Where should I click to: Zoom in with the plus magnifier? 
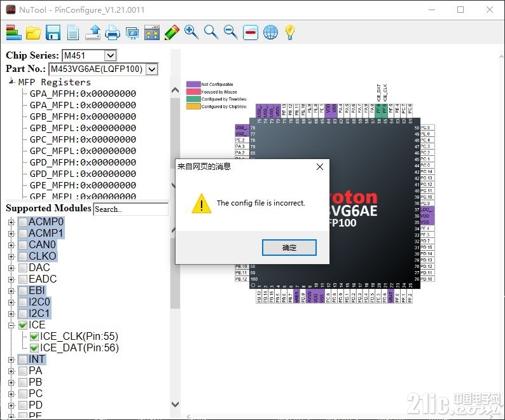coord(191,32)
